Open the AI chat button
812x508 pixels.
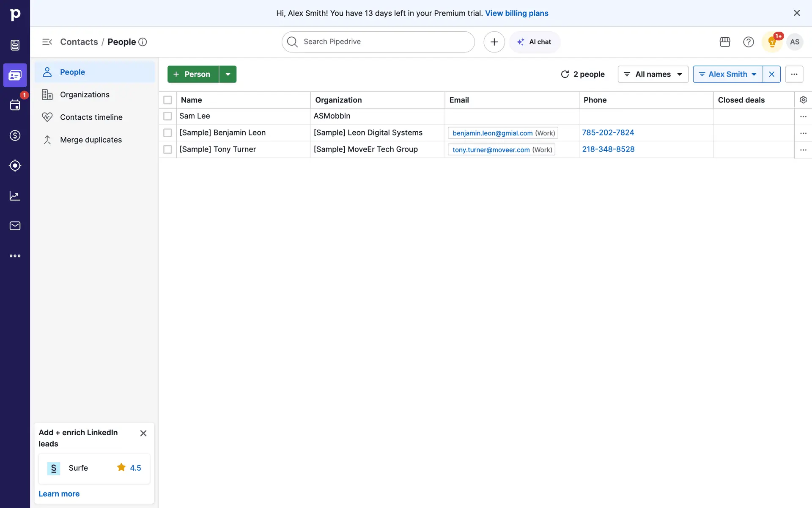click(x=535, y=42)
